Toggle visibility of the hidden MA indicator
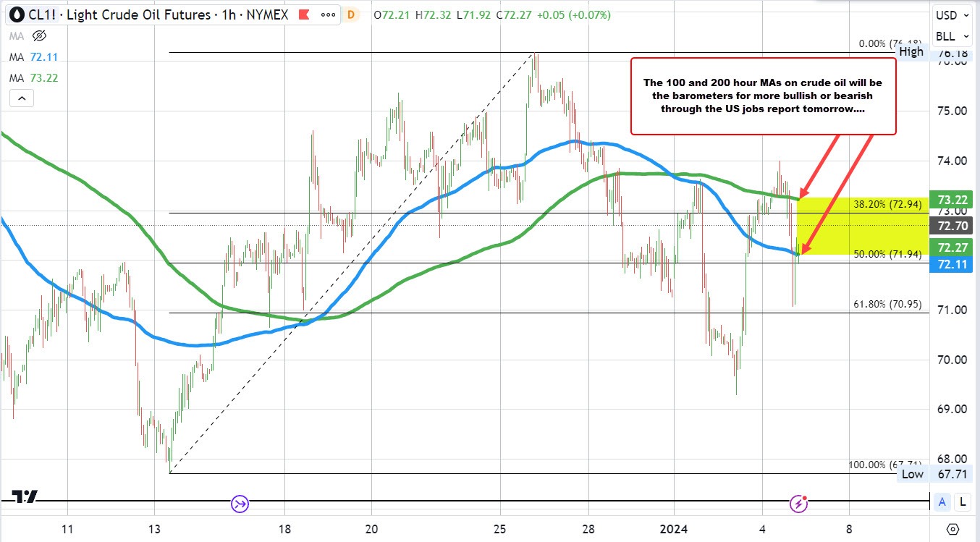This screenshot has height=542, width=980. click(x=39, y=35)
